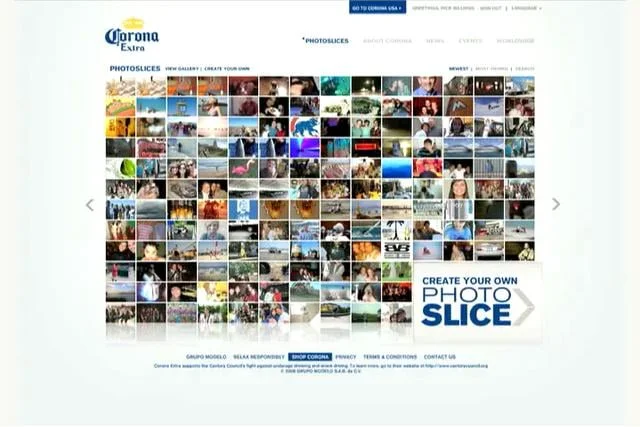The height and width of the screenshot is (427, 640).
Task: Open Terms & Conditions footer link
Action: click(x=390, y=357)
